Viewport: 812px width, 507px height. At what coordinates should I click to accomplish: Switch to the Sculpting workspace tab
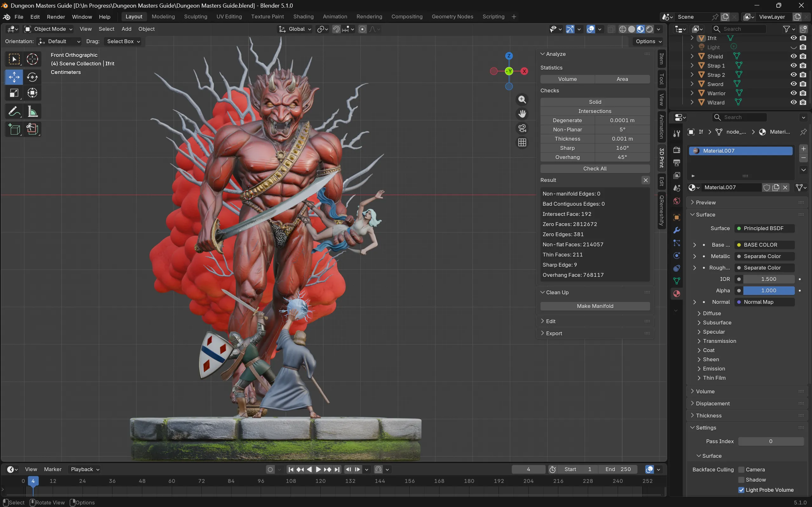click(196, 17)
